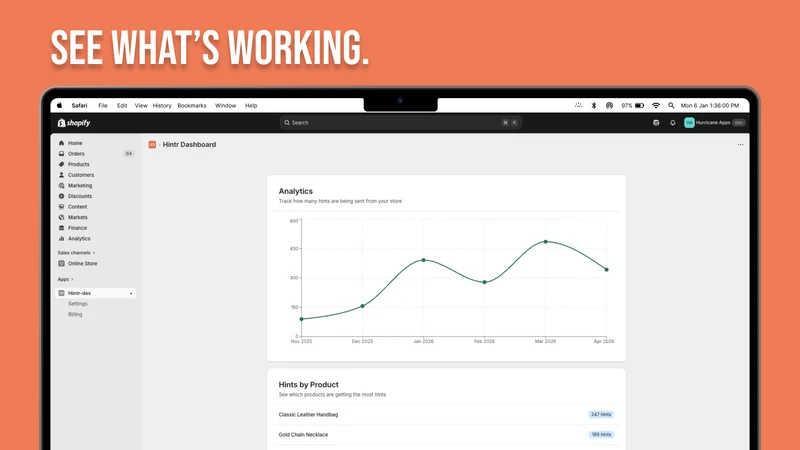Image resolution: width=800 pixels, height=450 pixels.
Task: Select the Classic Leather Handbag row
Action: (446, 415)
